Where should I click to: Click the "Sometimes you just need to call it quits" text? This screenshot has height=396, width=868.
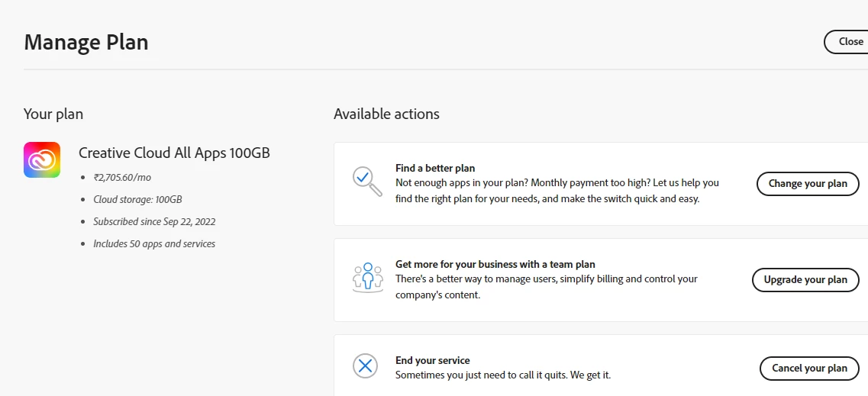[x=502, y=375]
